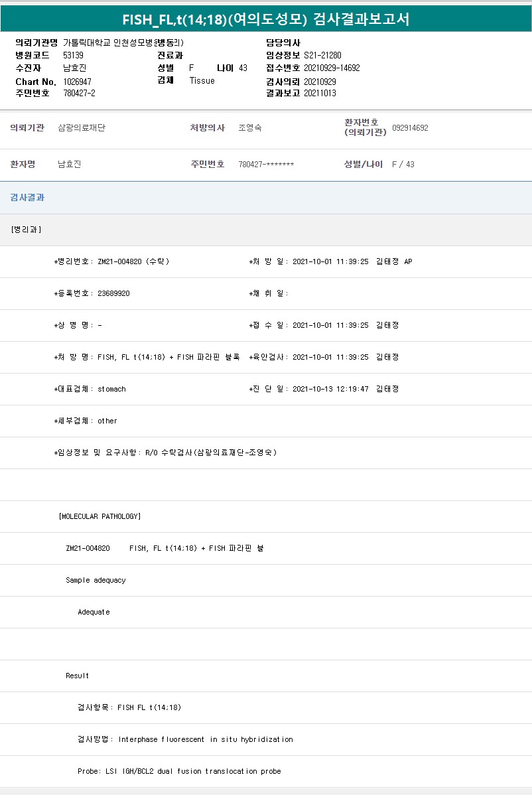Click the LSI IGH/BCL2 probe line
This screenshot has width=532, height=795.
(x=179, y=772)
